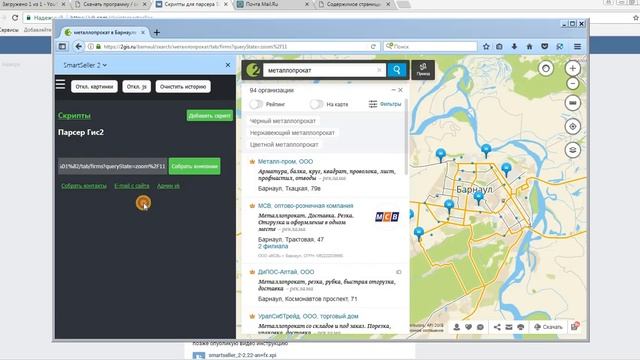Screen dimensions: 640x360
Task: Click the Откл. js button
Action: (x=136, y=87)
